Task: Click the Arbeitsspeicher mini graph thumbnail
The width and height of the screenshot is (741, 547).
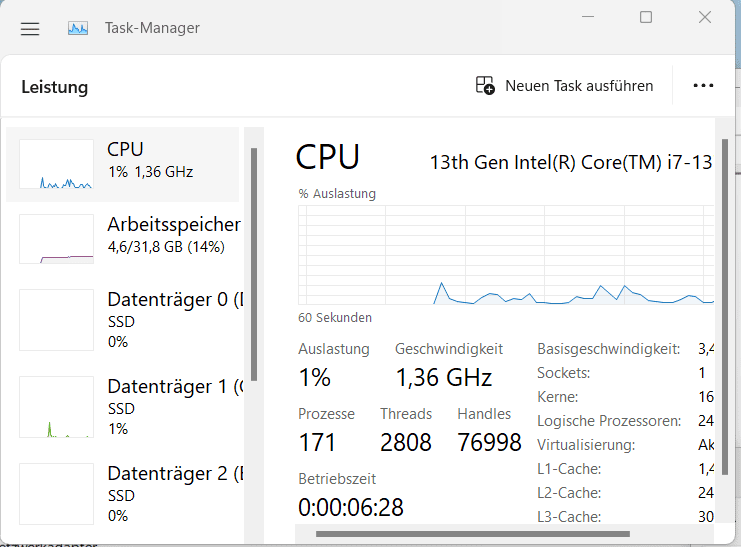Action: point(56,239)
